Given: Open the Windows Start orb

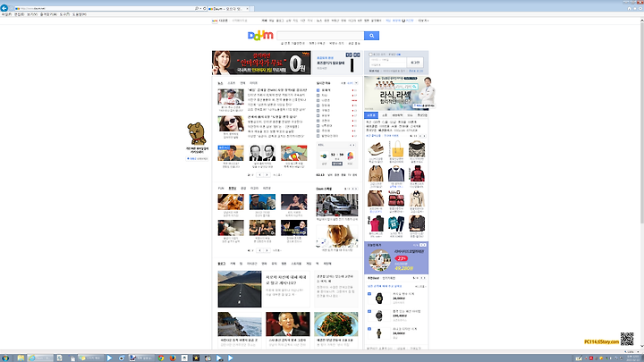Looking at the screenshot, I should 5,358.
